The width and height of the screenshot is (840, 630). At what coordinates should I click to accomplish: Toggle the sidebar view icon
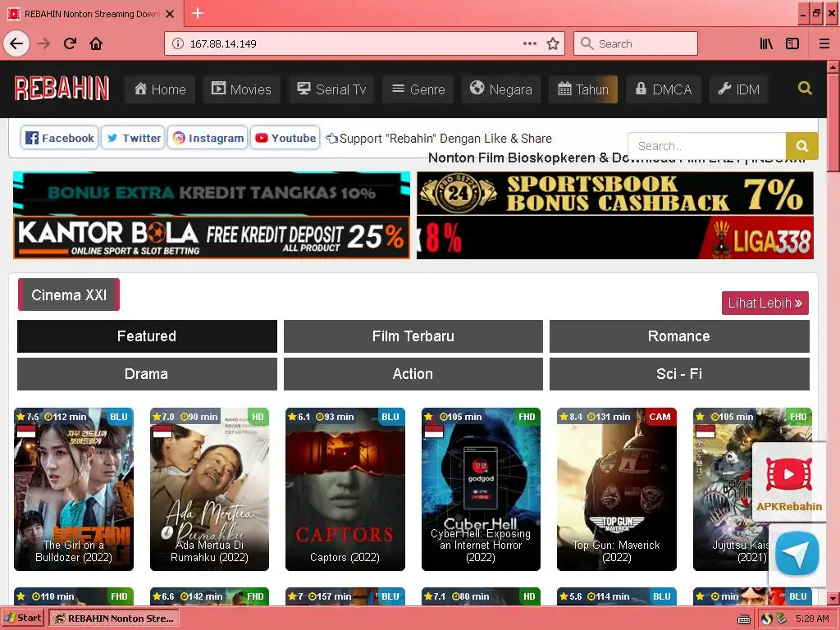(x=792, y=43)
